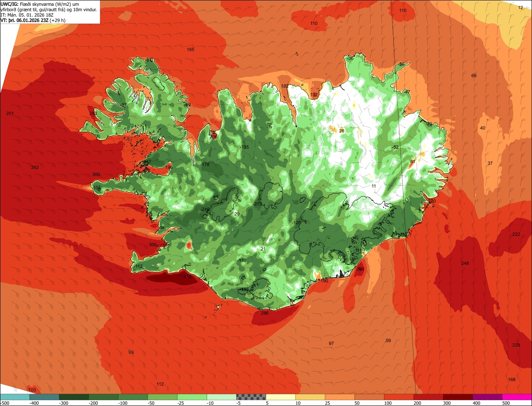Click the map value 37
Viewport: 532px width, 406px height.
click(x=490, y=163)
